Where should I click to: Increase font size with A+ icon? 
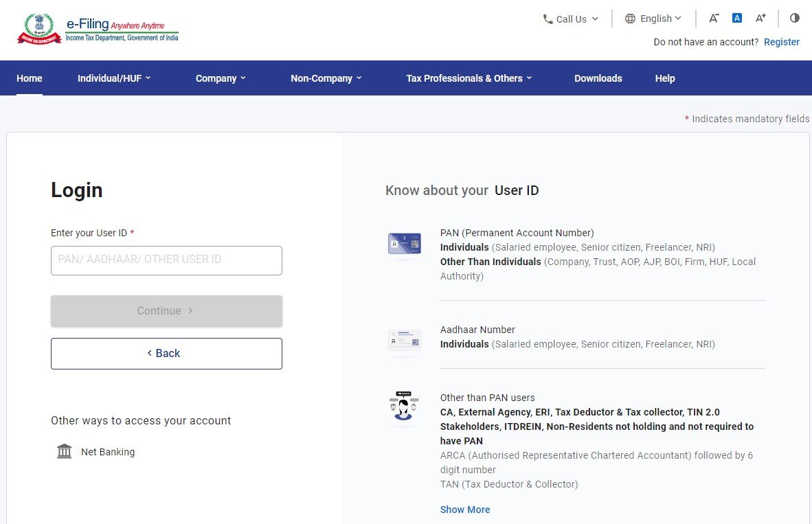[760, 18]
